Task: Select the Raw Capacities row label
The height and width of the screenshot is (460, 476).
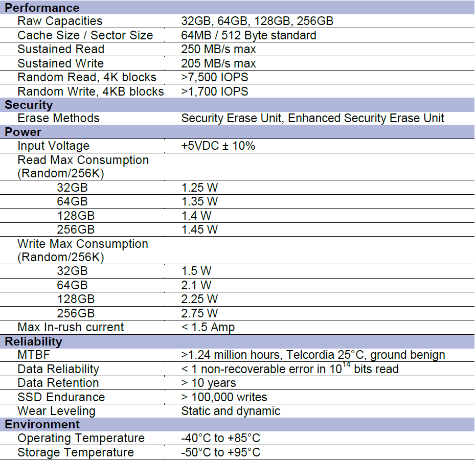Action: [x=60, y=21]
